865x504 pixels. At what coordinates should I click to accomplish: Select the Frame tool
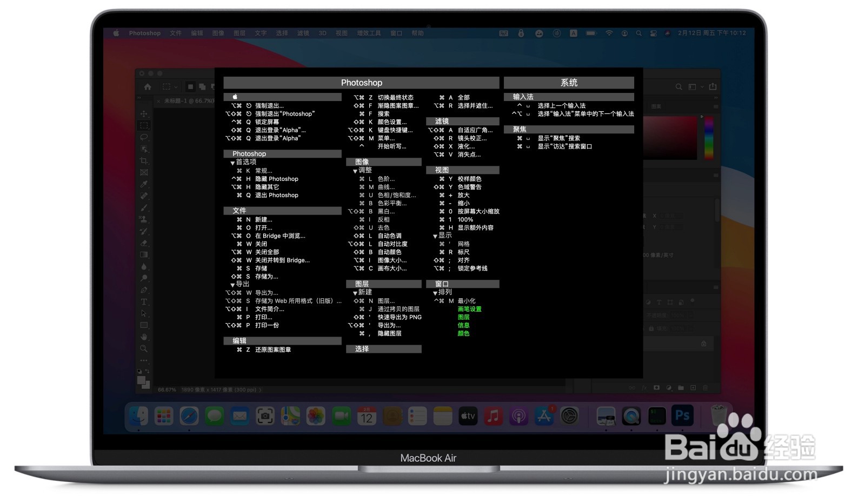click(x=144, y=172)
